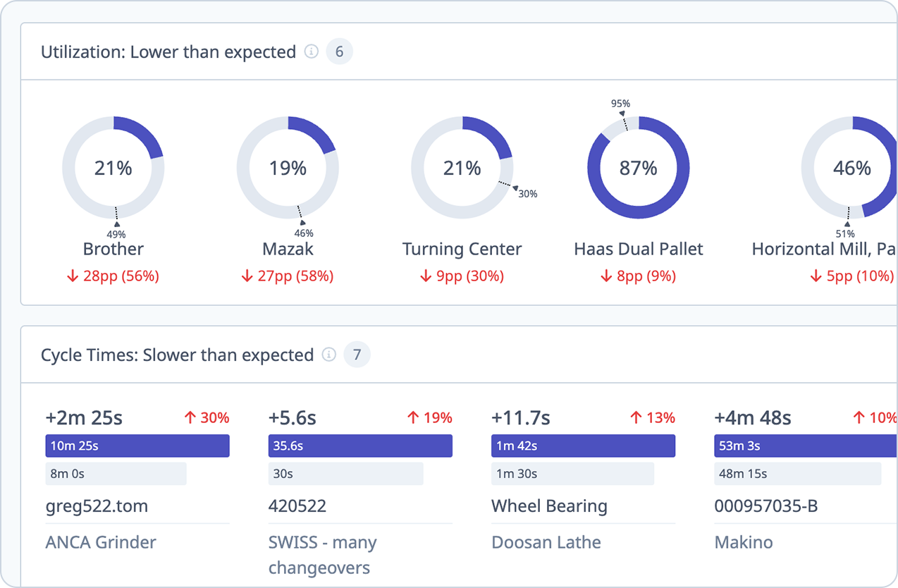Open the ANCA Grinder machine link

click(x=101, y=542)
